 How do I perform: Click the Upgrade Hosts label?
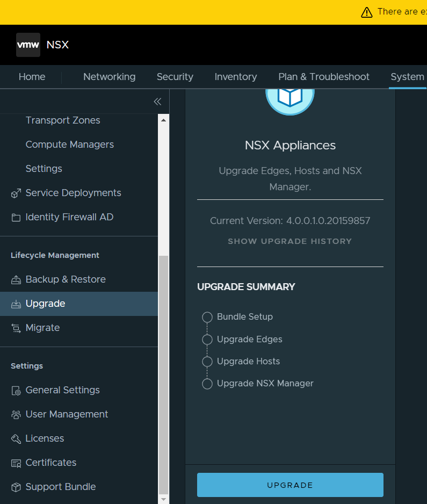[248, 362]
